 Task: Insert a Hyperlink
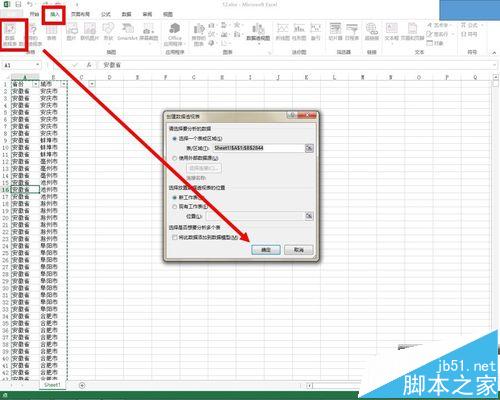click(x=372, y=33)
